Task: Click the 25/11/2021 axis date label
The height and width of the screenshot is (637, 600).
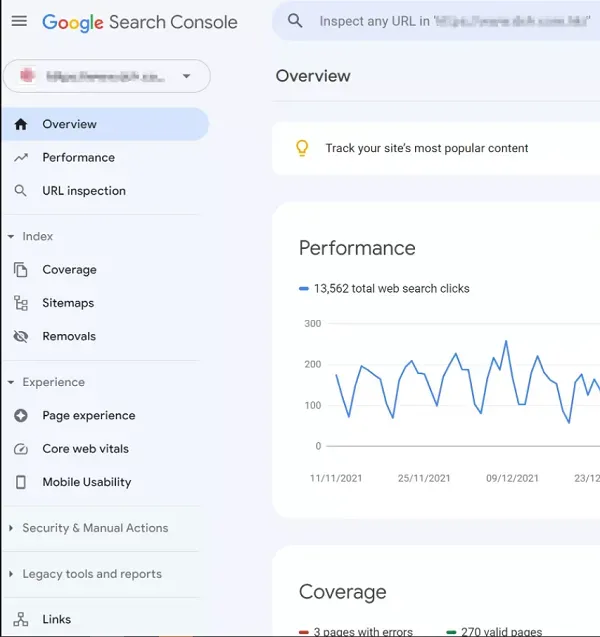Action: [424, 479]
